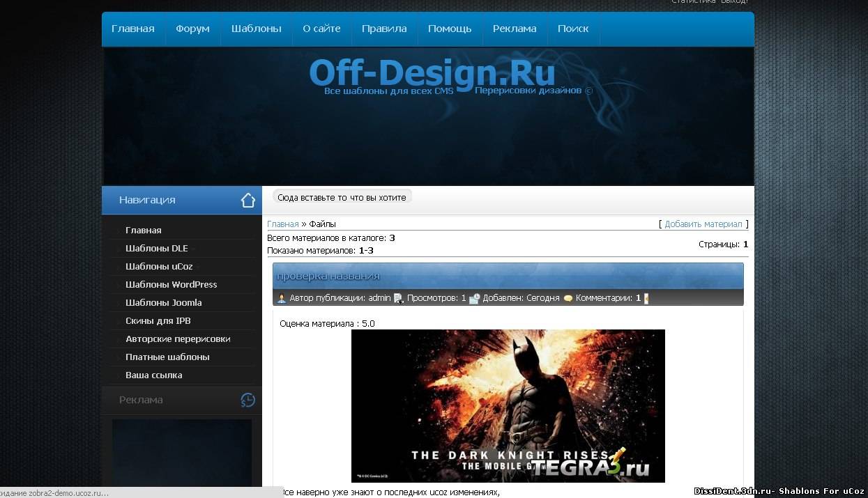Click the Реклама sidebar block header
The height and width of the screenshot is (498, 868).
click(x=182, y=400)
